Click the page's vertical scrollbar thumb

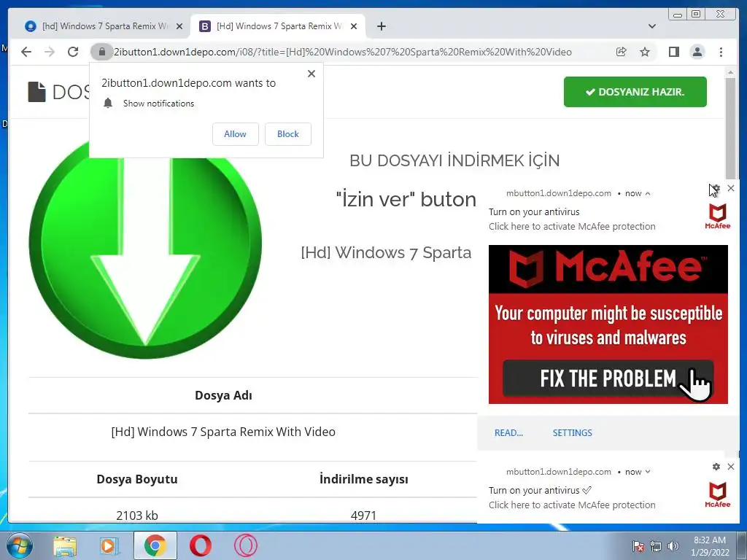pyautogui.click(x=730, y=128)
